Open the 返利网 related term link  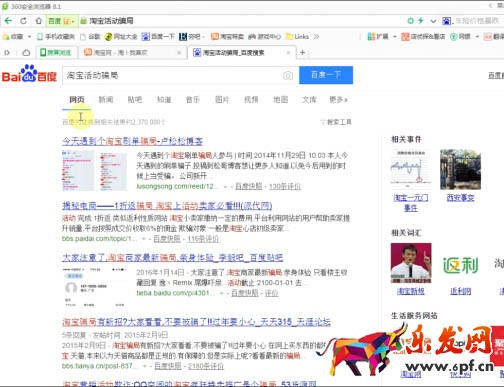(461, 291)
